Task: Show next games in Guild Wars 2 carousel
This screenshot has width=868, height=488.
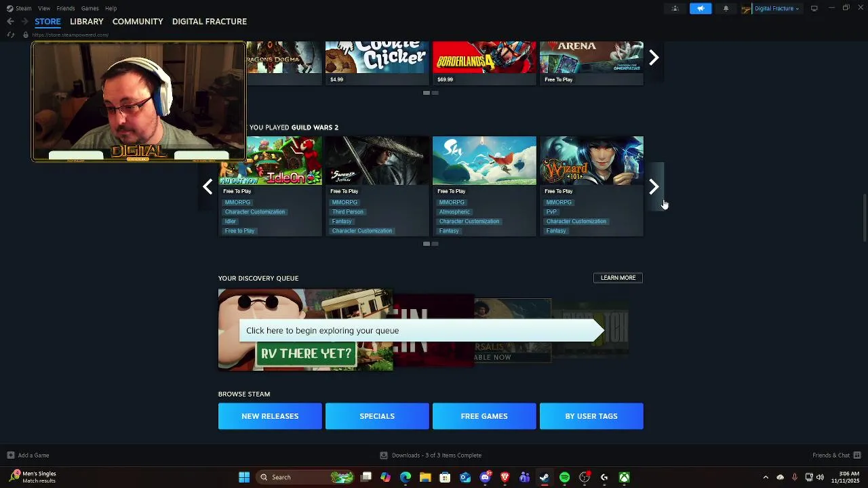Action: click(x=654, y=187)
